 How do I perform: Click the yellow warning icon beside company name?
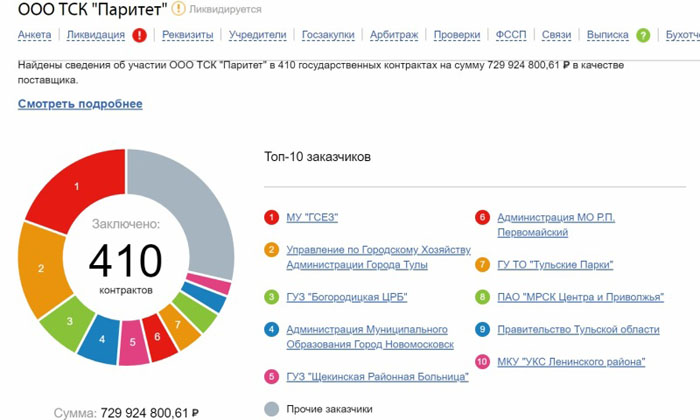178,9
